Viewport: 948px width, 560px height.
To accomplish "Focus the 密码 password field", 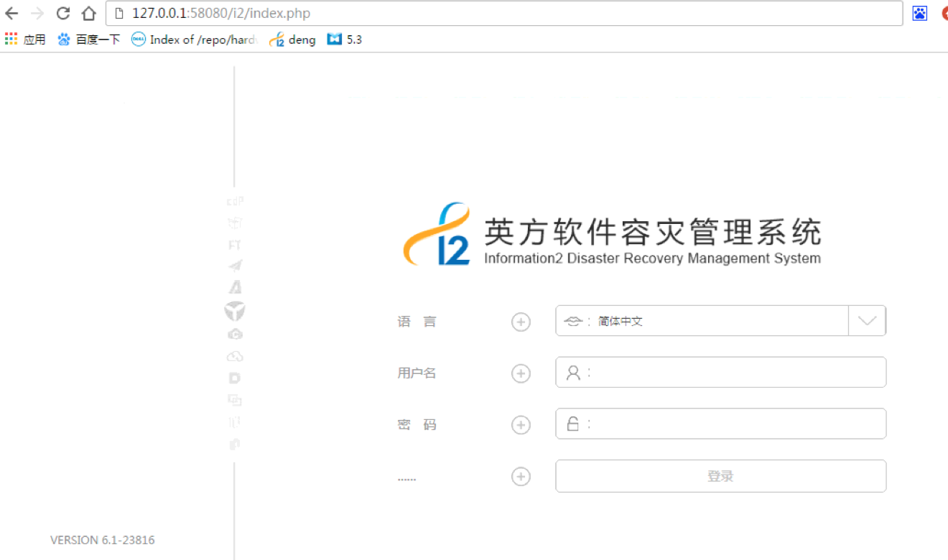I will (733, 424).
